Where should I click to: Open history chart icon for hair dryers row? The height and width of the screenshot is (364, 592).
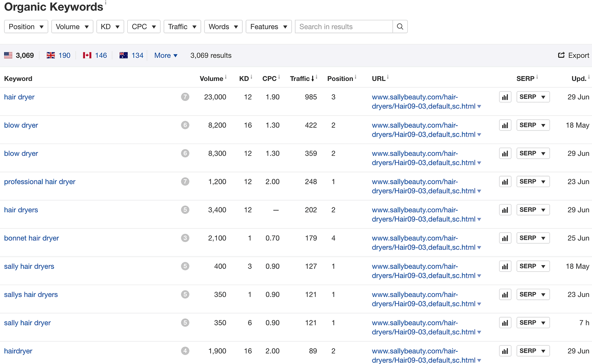click(x=505, y=210)
